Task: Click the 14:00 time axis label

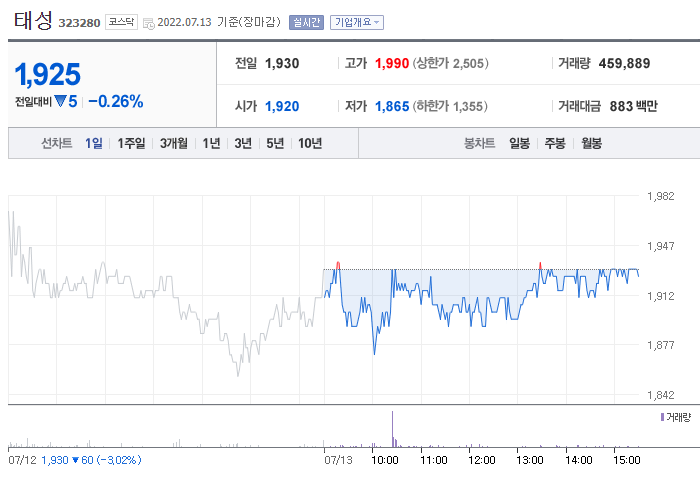Action: pyautogui.click(x=579, y=460)
